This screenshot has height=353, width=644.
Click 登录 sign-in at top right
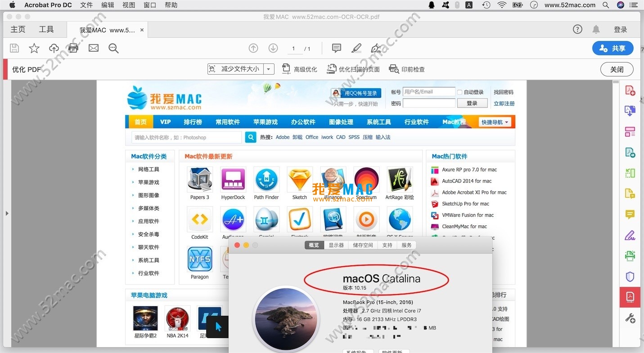[x=621, y=29]
